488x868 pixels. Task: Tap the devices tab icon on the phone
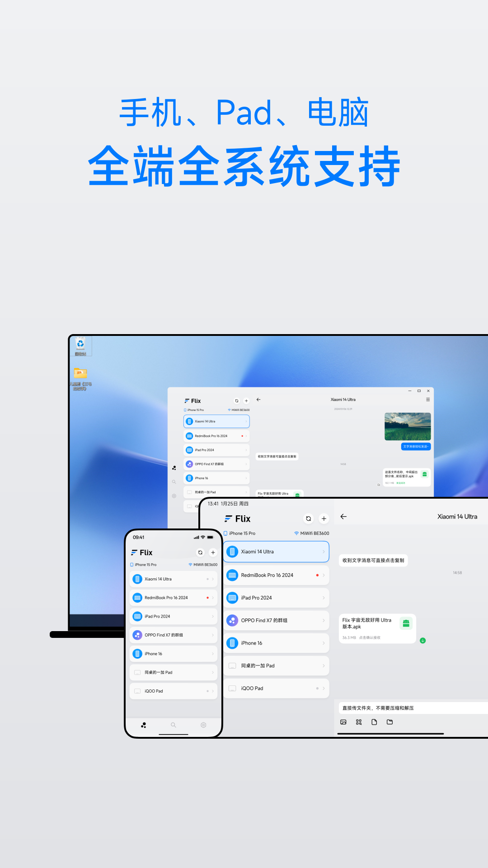pos(144,725)
